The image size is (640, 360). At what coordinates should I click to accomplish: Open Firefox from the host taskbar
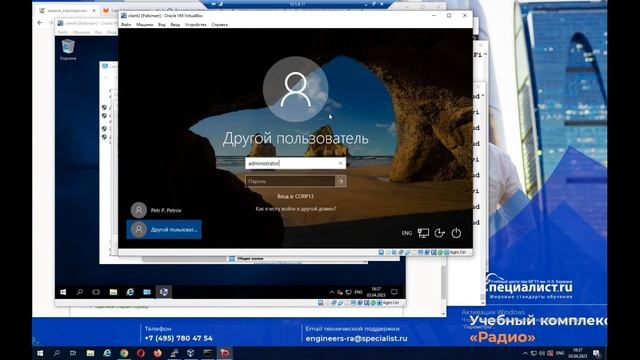[157, 353]
